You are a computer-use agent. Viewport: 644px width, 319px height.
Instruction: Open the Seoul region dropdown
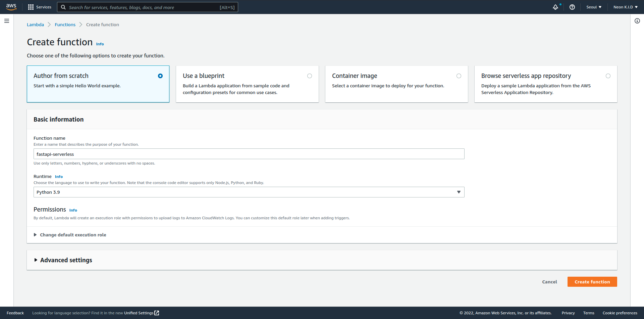pyautogui.click(x=594, y=7)
